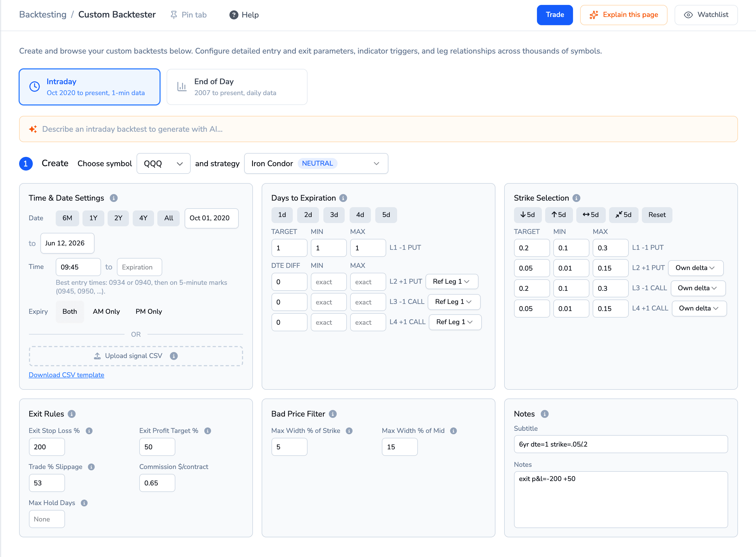Set DTE preset to 1d

point(282,215)
